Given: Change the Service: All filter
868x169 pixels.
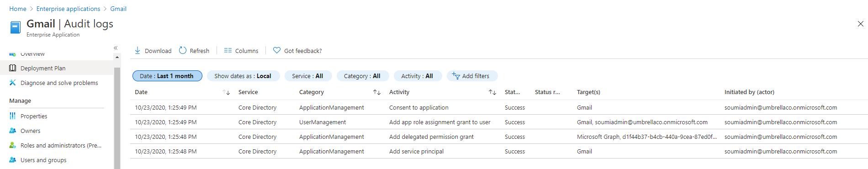Looking at the screenshot, I should click(307, 76).
